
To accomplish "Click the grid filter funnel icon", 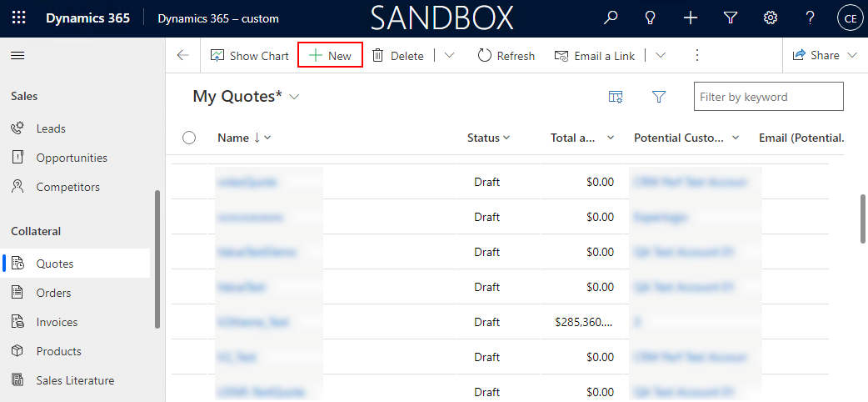I will click(x=658, y=97).
